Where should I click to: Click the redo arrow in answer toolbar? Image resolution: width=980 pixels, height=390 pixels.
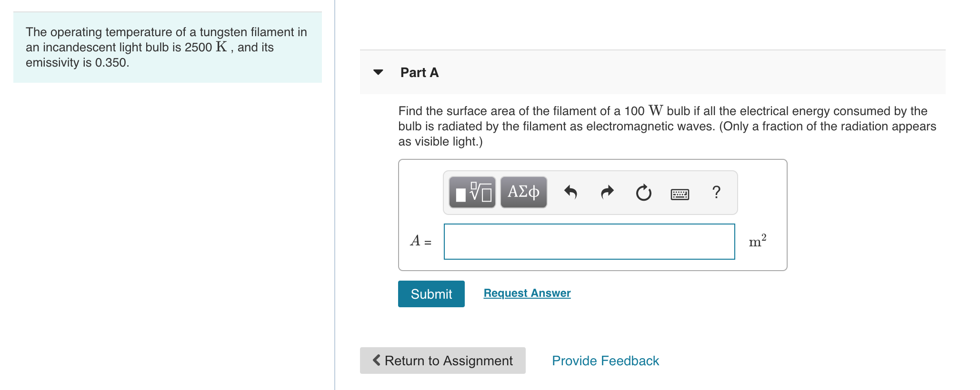click(x=607, y=192)
